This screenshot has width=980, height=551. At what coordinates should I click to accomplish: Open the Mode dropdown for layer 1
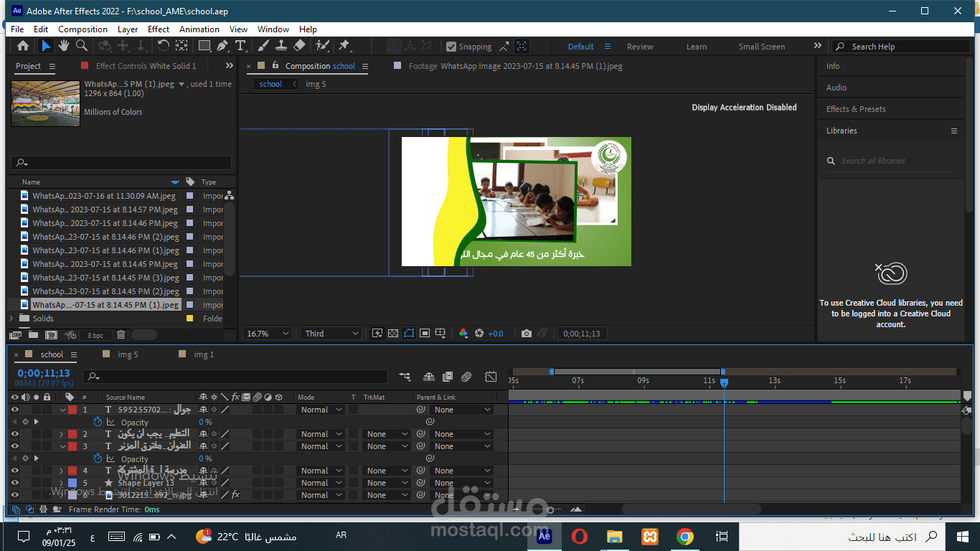pos(321,410)
